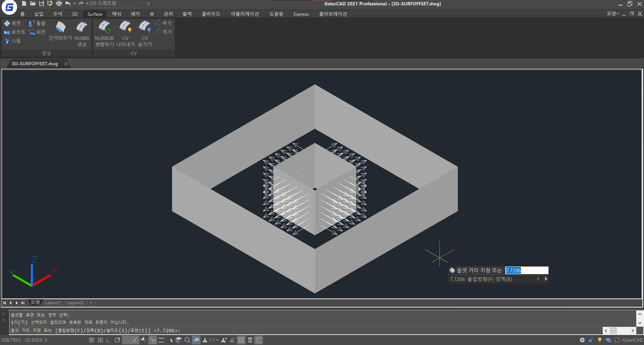The width and height of the screenshot is (644, 345).
Task: Choose the 플립방향(F) dynamic prompt option
Action: point(480,279)
